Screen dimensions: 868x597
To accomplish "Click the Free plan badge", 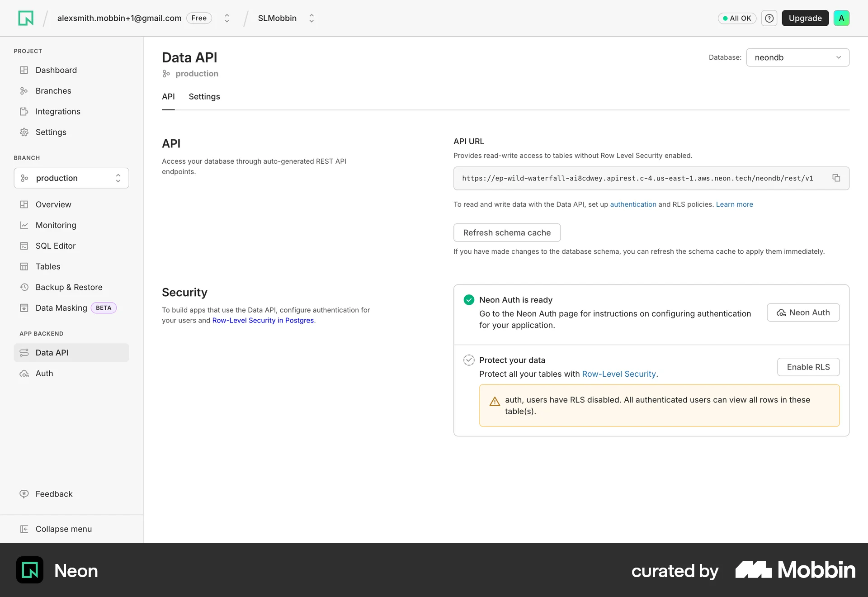I will click(x=199, y=18).
